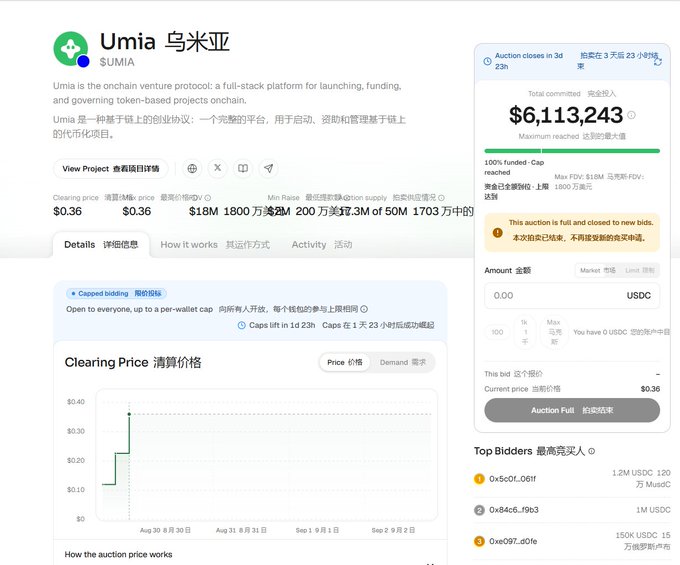Expand How the auction price works
Viewport: 680px width, 565px height.
(250, 555)
